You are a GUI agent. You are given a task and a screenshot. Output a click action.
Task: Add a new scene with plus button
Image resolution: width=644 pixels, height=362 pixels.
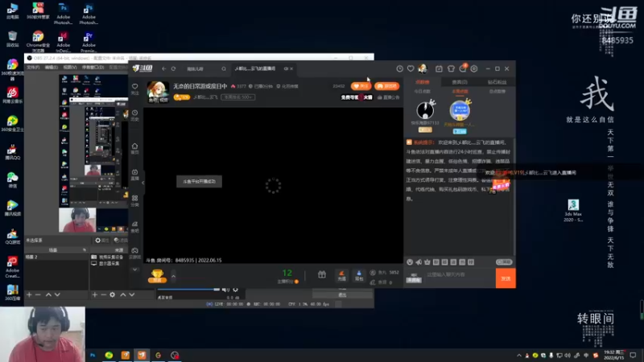(x=29, y=294)
